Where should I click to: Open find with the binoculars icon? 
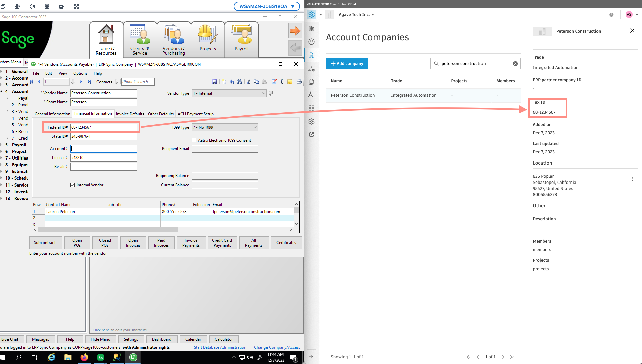click(239, 82)
